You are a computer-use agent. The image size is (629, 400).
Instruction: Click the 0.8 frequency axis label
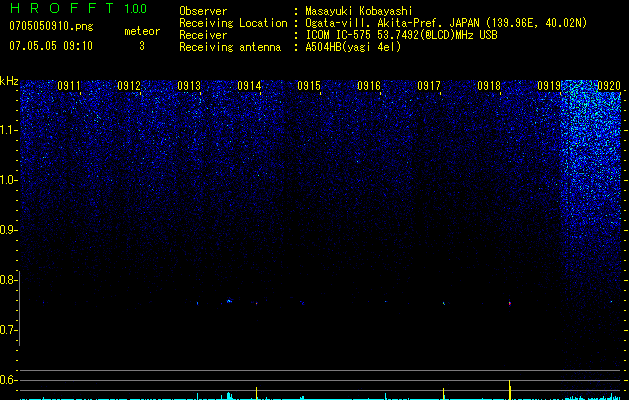click(8, 280)
